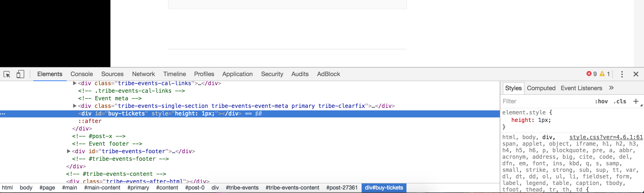Add new style rule plus icon
This screenshot has height=193, width=644.
(x=636, y=101)
